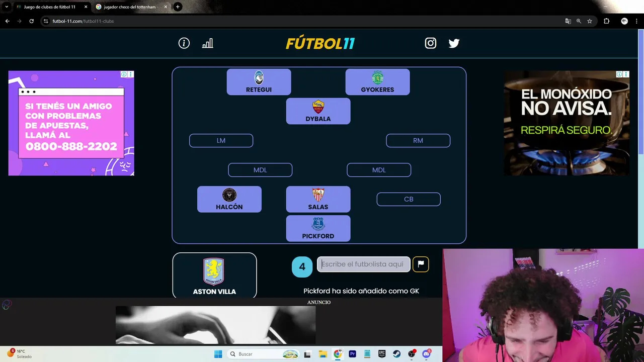The height and width of the screenshot is (362, 644).
Task: Click the ad info icon on the right ad
Action: click(x=620, y=74)
